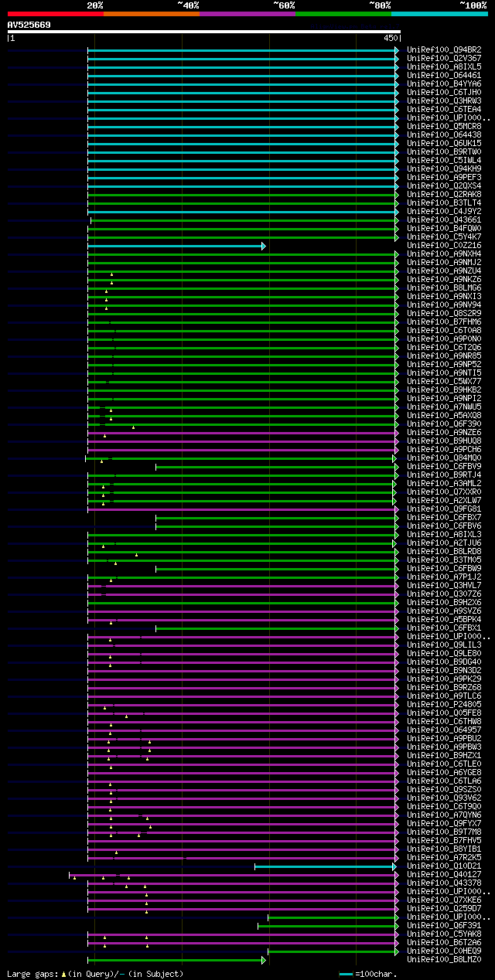Open the UniRef100_Q2QXS4 hit link
The height and width of the screenshot is (980, 495).
click(x=444, y=185)
